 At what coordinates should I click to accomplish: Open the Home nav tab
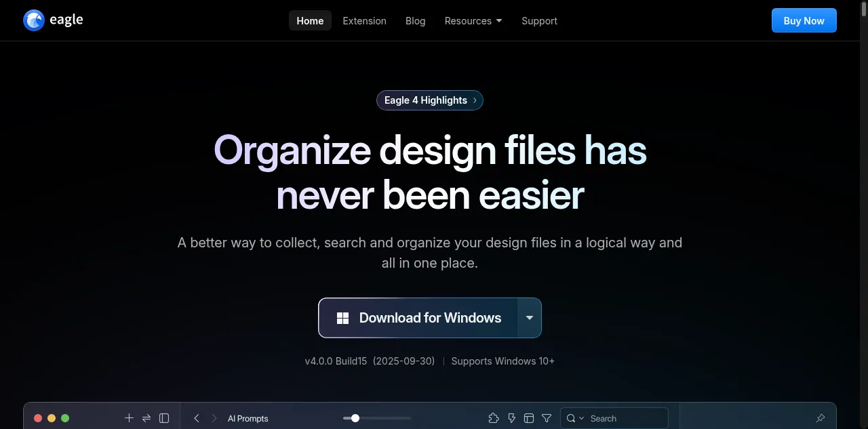310,20
